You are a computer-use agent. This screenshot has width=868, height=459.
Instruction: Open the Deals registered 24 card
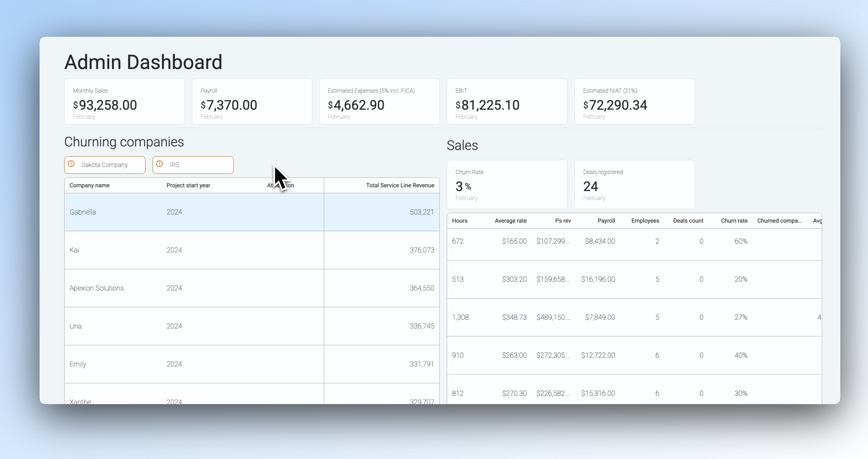coord(634,185)
